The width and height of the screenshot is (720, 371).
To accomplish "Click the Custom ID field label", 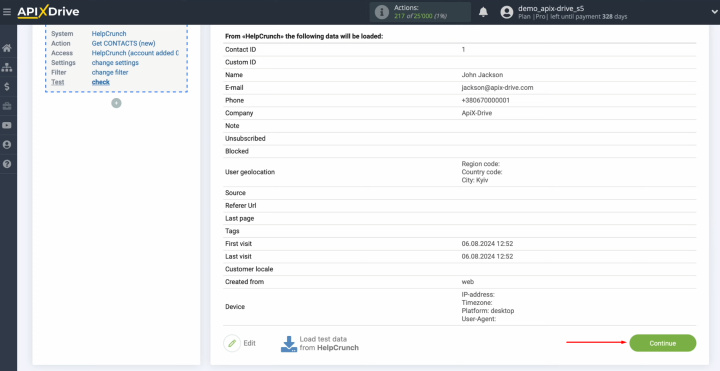I will [241, 62].
